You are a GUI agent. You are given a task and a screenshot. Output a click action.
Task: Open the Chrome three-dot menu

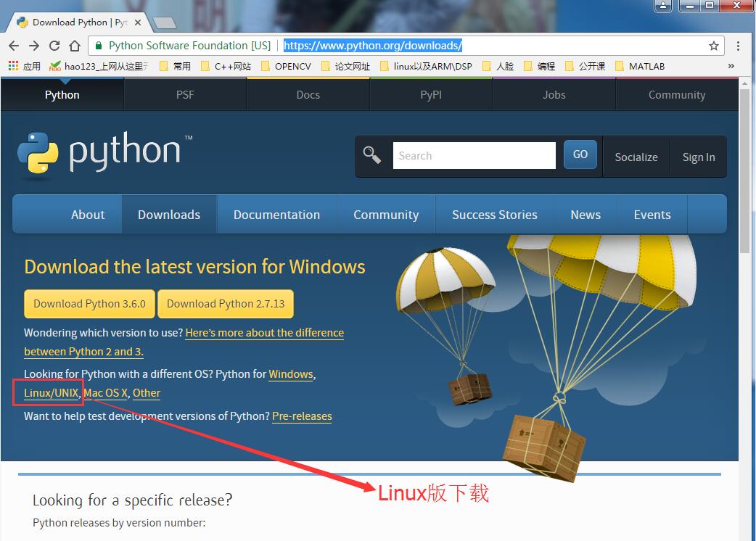point(738,46)
